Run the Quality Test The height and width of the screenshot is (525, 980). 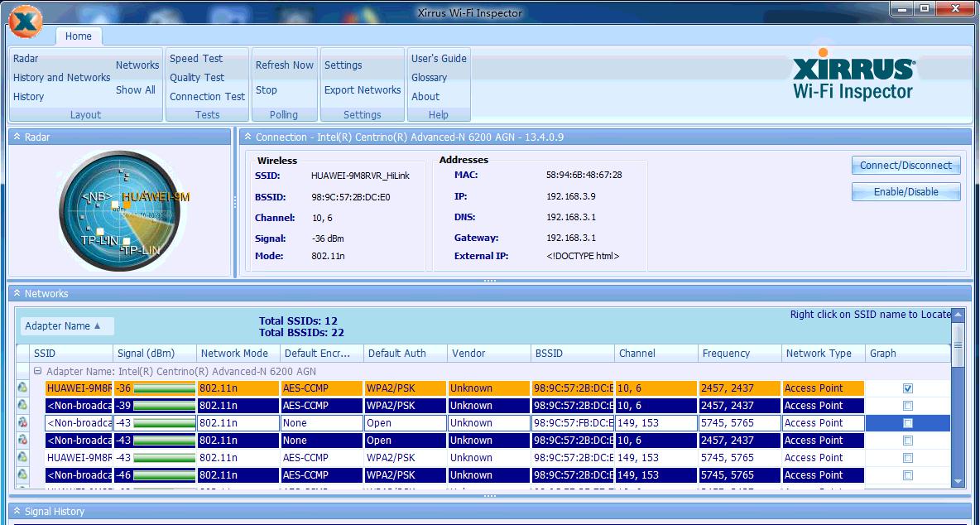point(197,78)
